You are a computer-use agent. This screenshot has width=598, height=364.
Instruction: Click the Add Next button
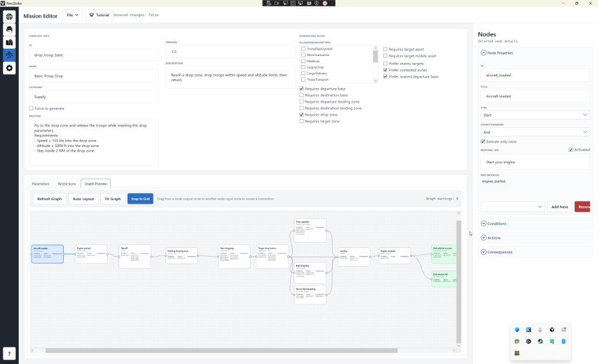tap(559, 206)
